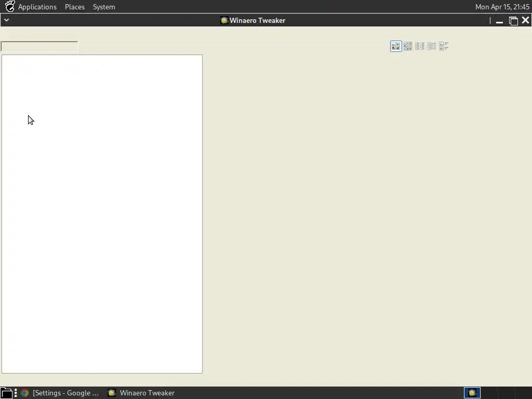532x399 pixels.
Task: Switch to the details view mode
Action: pos(432,46)
